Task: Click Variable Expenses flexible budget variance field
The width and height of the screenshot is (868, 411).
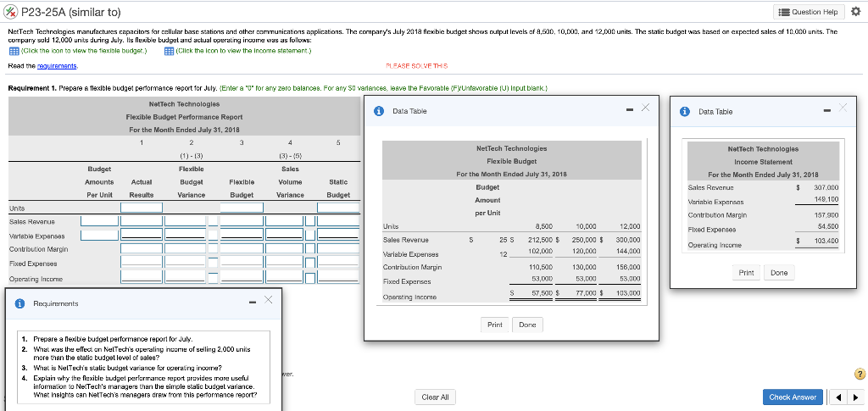Action: pyautogui.click(x=186, y=235)
